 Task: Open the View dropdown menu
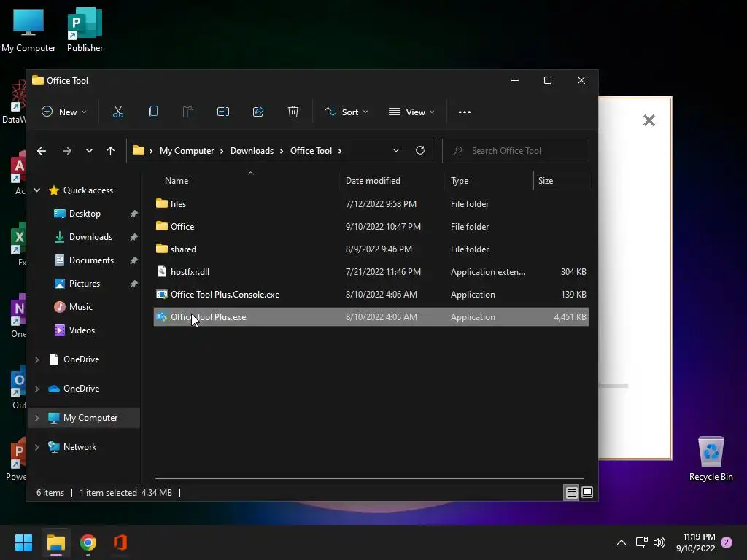click(x=411, y=112)
